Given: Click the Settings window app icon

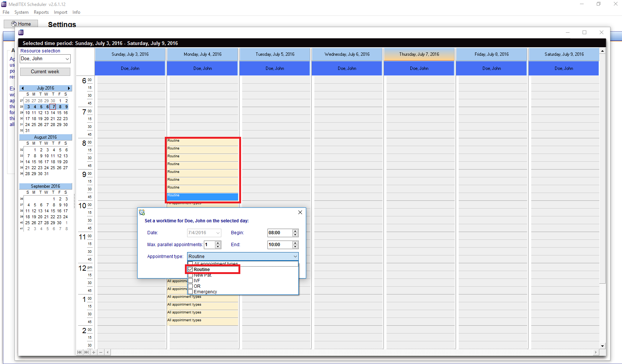Looking at the screenshot, I should tap(21, 32).
